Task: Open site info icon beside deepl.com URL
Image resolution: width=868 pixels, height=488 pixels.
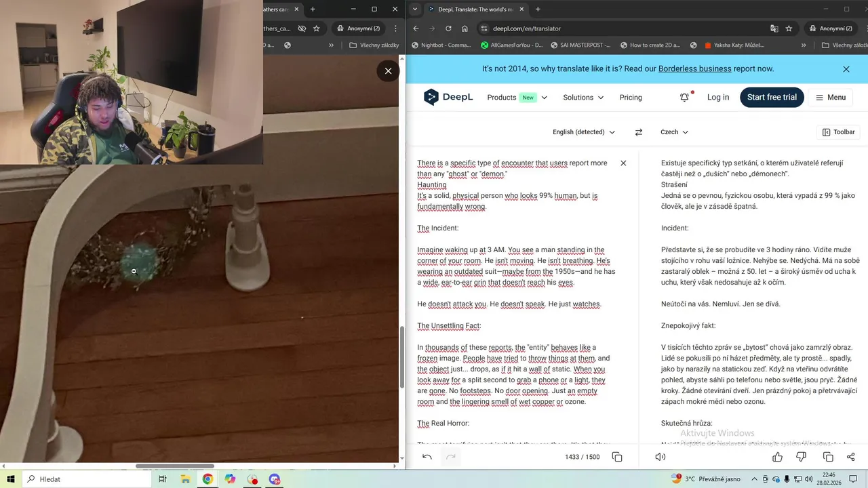Action: point(484,28)
